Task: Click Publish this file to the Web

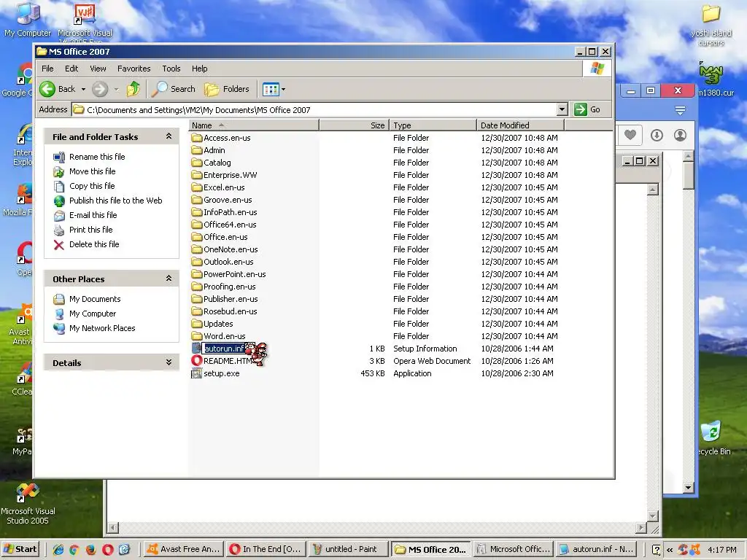Action: (x=115, y=201)
